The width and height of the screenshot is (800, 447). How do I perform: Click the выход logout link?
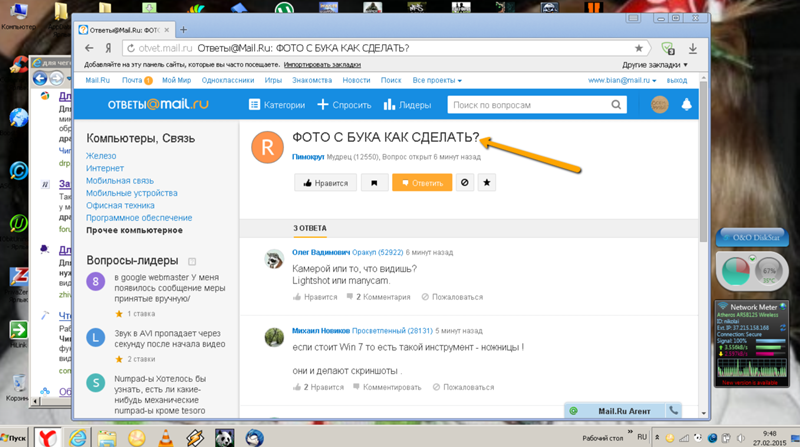[x=677, y=80]
